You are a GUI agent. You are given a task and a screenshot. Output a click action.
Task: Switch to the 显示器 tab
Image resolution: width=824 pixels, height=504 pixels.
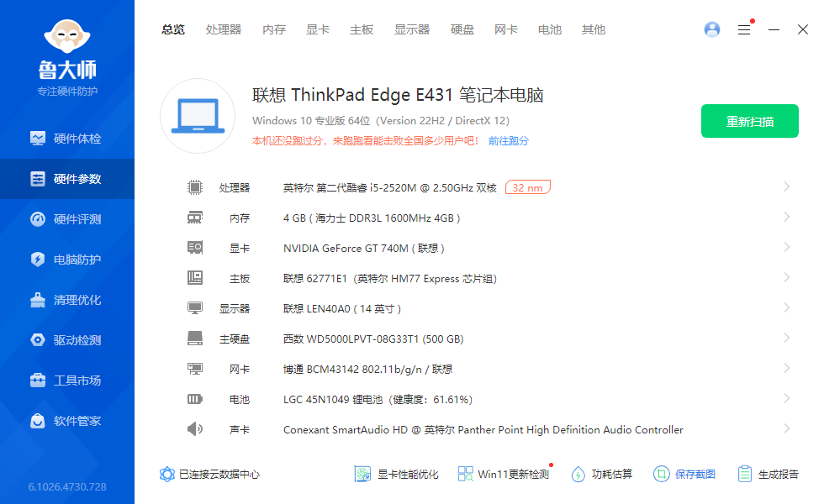412,30
